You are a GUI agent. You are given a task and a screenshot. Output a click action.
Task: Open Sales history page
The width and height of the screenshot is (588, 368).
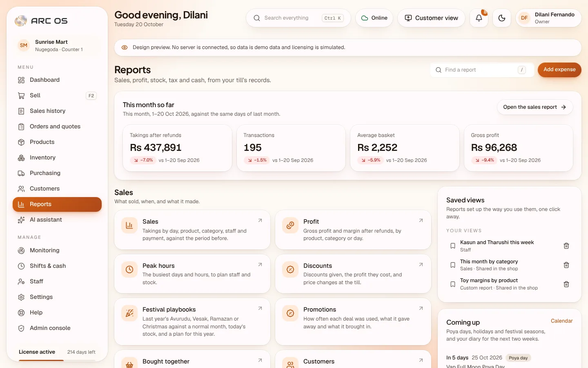coord(57,111)
